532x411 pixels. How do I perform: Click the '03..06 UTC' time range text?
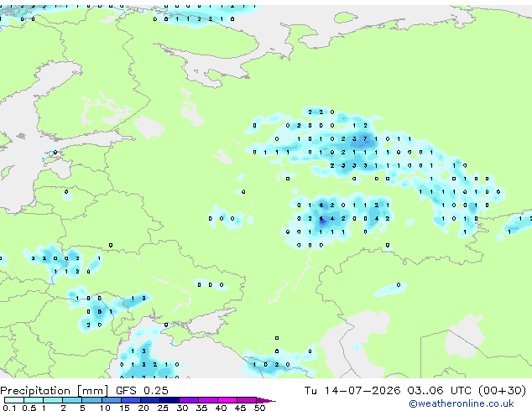(x=440, y=390)
